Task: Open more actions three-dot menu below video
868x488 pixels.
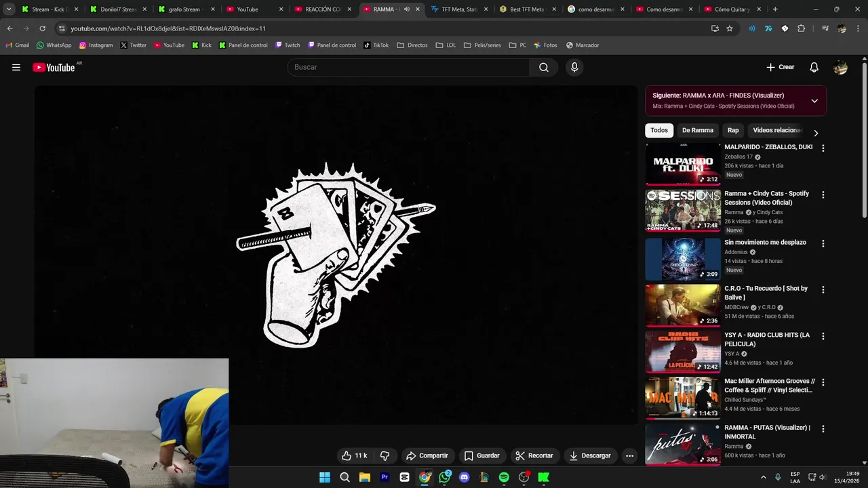Action: [x=629, y=455]
